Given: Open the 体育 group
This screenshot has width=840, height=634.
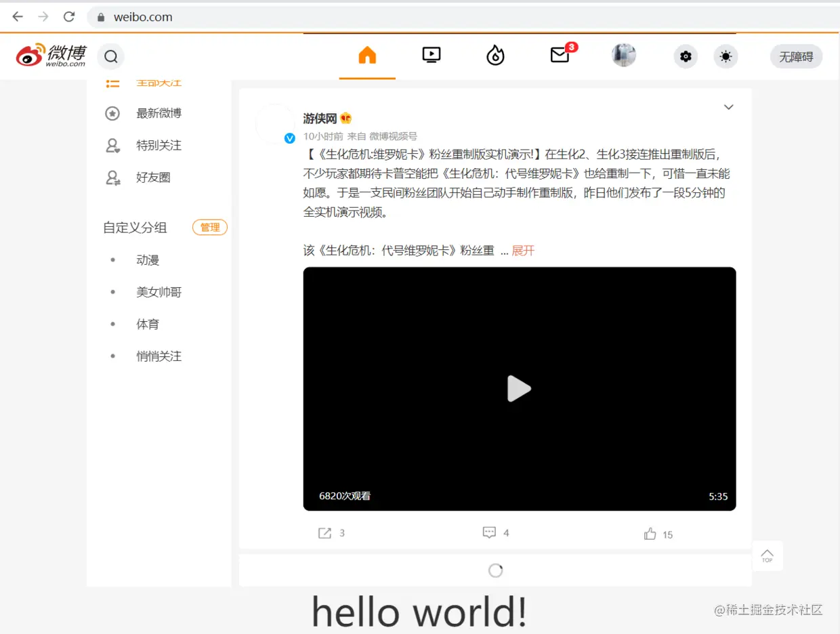Looking at the screenshot, I should (148, 324).
